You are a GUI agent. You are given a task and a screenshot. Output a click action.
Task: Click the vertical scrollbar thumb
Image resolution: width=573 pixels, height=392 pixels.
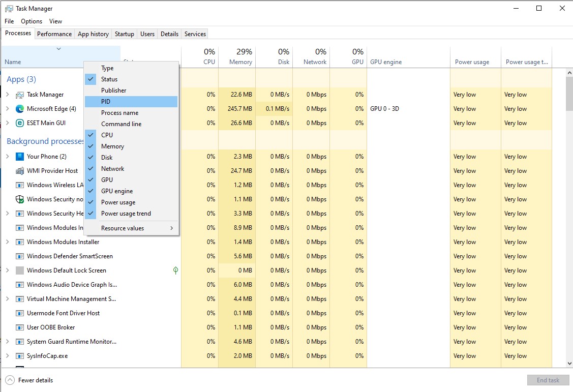569,94
